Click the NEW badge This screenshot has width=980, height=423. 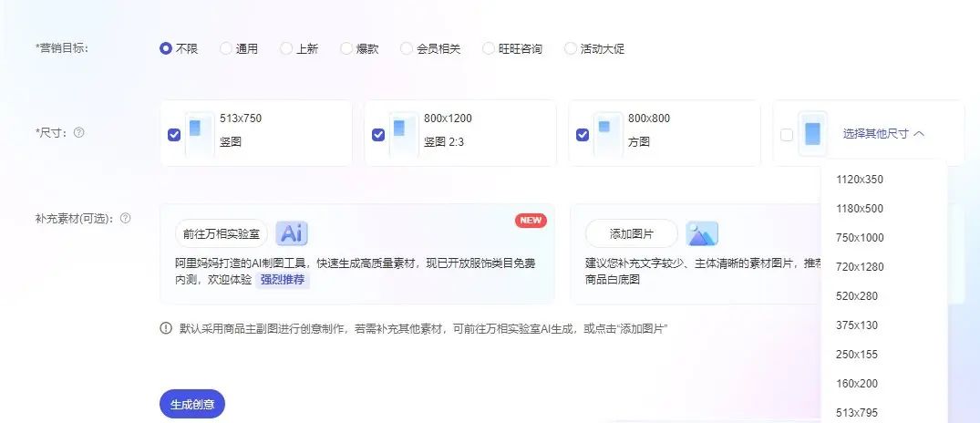[531, 220]
